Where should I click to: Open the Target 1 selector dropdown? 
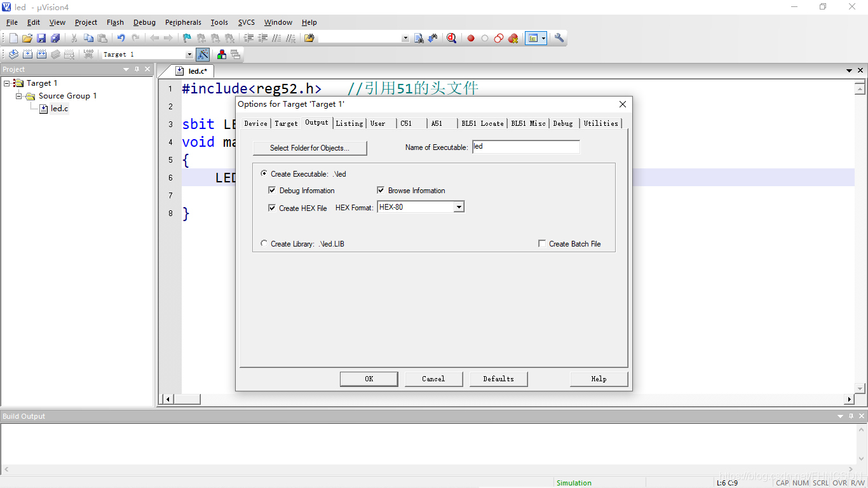pos(189,55)
